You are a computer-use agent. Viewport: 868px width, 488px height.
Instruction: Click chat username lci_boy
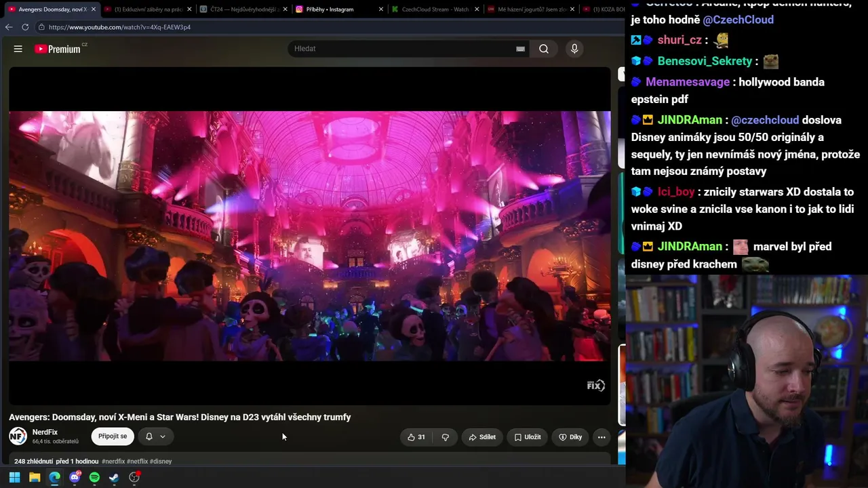tap(676, 192)
